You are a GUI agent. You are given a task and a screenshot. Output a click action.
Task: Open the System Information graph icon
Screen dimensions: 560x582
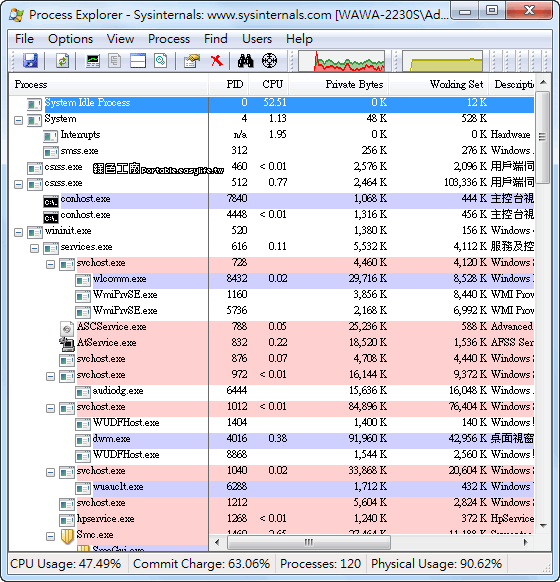click(x=93, y=60)
